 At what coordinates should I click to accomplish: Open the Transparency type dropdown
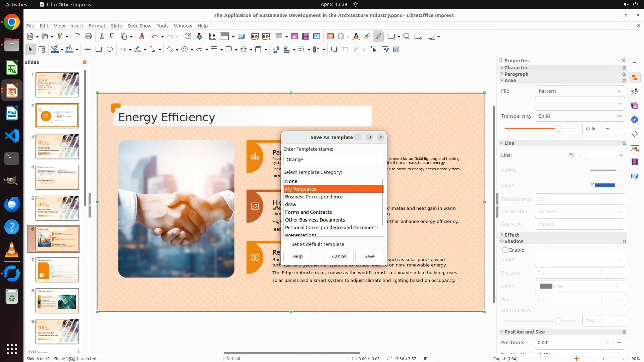coord(580,116)
